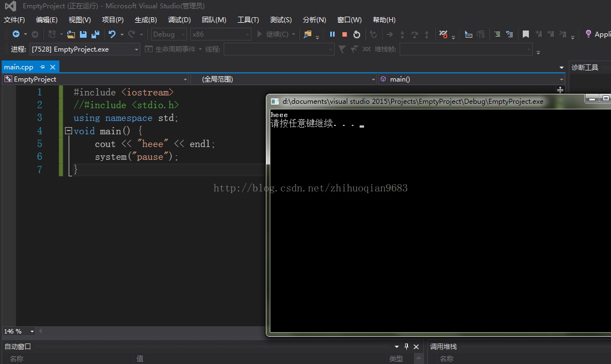This screenshot has height=364, width=611.
Task: Close the Autos window panel
Action: pyautogui.click(x=416, y=346)
